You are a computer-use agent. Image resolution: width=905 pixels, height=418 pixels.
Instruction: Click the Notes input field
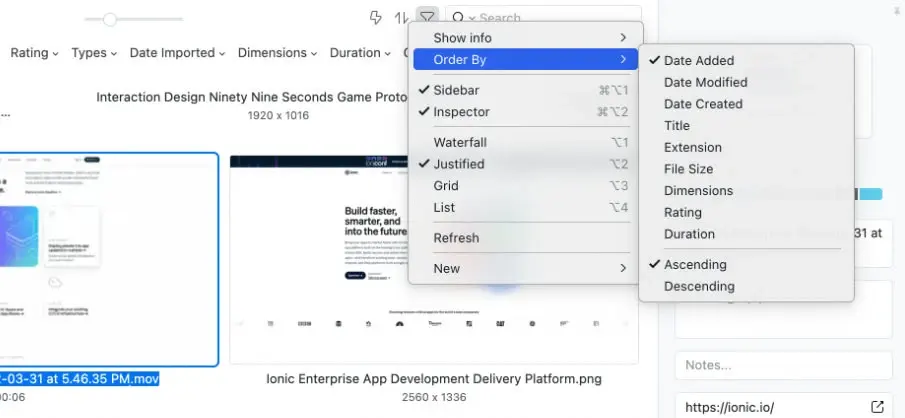point(782,366)
